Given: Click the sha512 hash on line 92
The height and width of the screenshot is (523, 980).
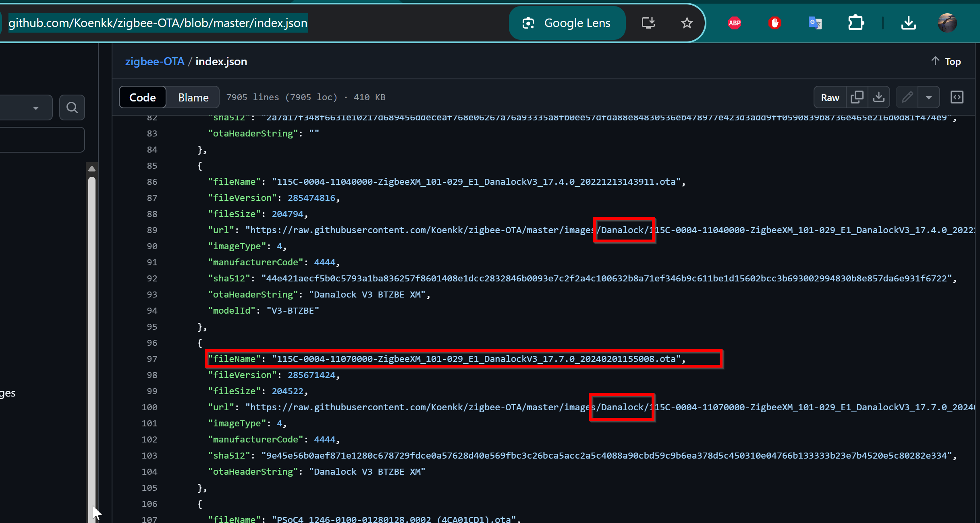Looking at the screenshot, I should click(606, 279).
